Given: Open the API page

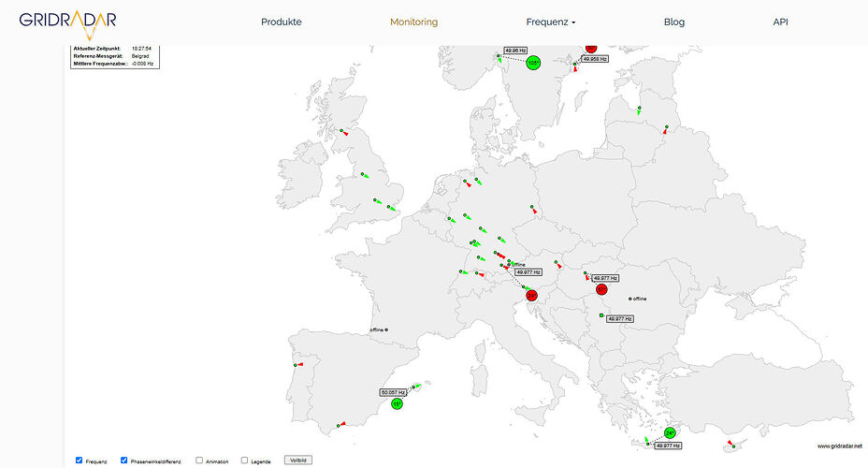Looking at the screenshot, I should pyautogui.click(x=780, y=22).
